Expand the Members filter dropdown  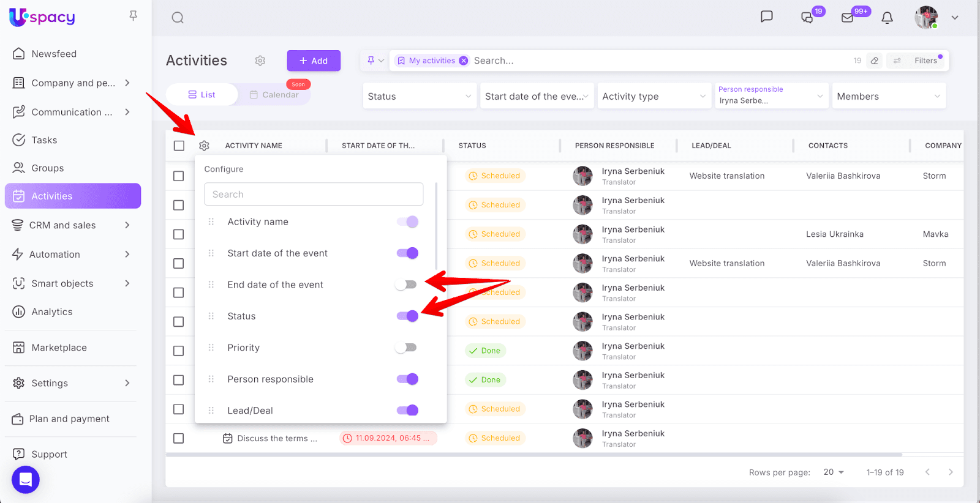[x=888, y=96]
